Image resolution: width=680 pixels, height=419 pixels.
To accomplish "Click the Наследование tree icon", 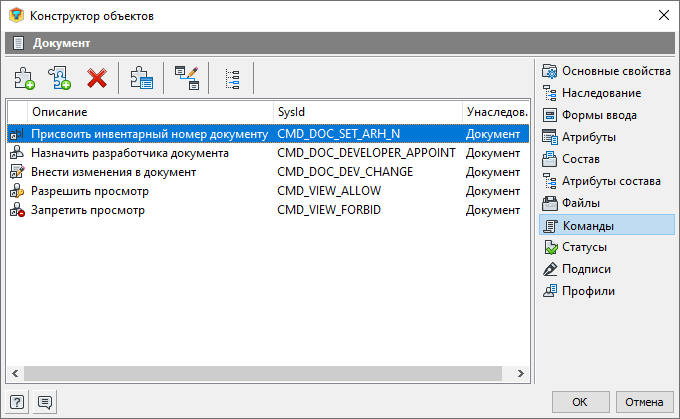I will [550, 93].
